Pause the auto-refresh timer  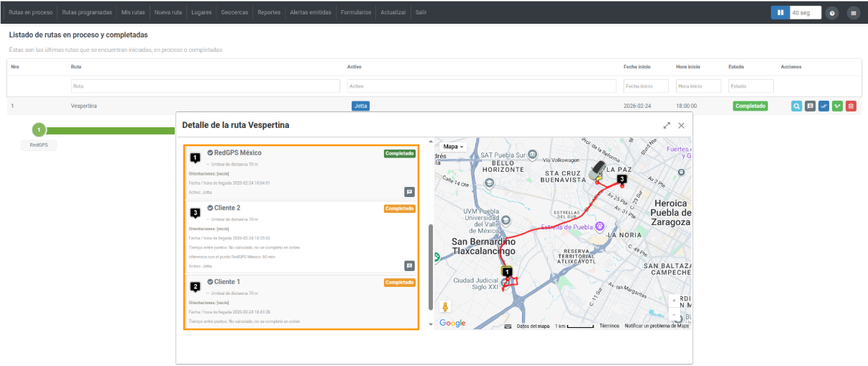[780, 12]
